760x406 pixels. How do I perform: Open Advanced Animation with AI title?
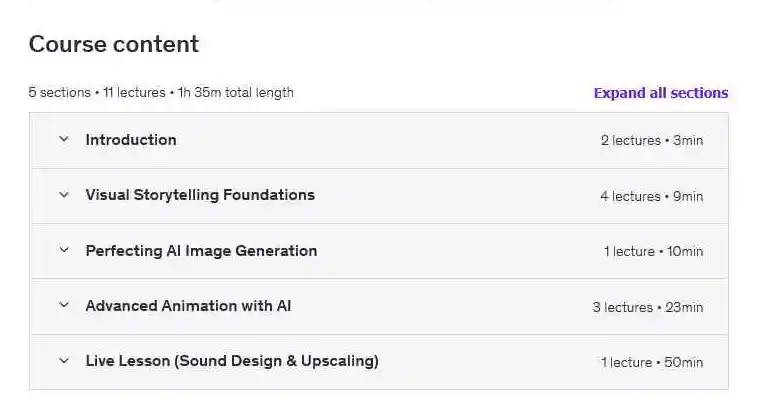tap(188, 306)
